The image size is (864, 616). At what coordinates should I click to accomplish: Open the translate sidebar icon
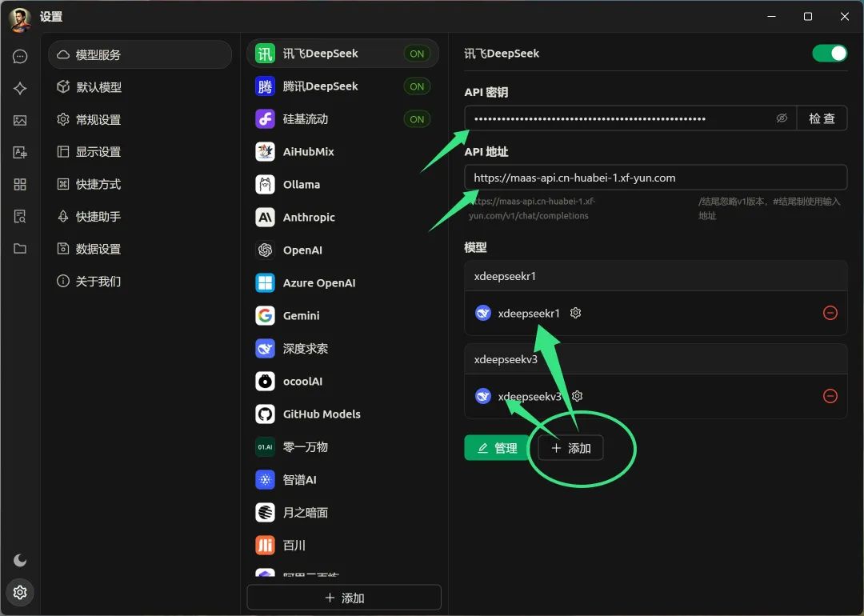(20, 153)
